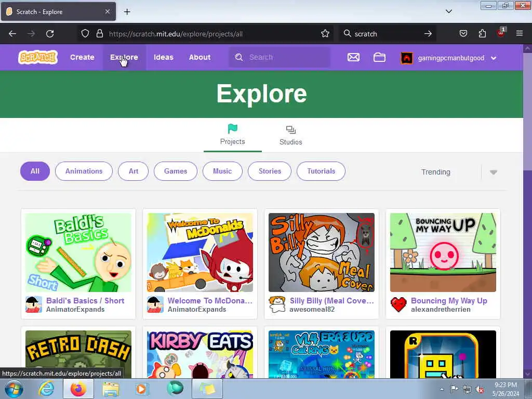Click the Silly Billy Meal Cover thumbnail
Viewport: 532px width, 399px height.
coord(321,252)
